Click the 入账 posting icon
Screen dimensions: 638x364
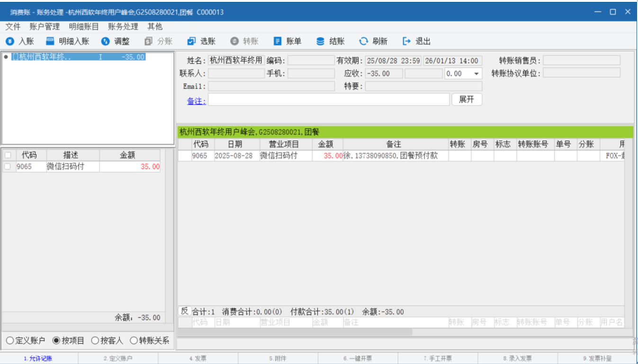[x=10, y=42]
